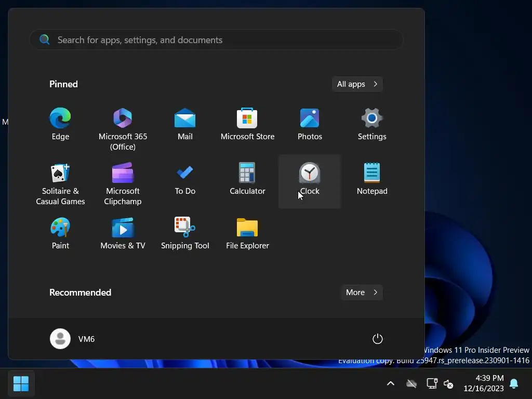Launch the To Do app

point(185,180)
